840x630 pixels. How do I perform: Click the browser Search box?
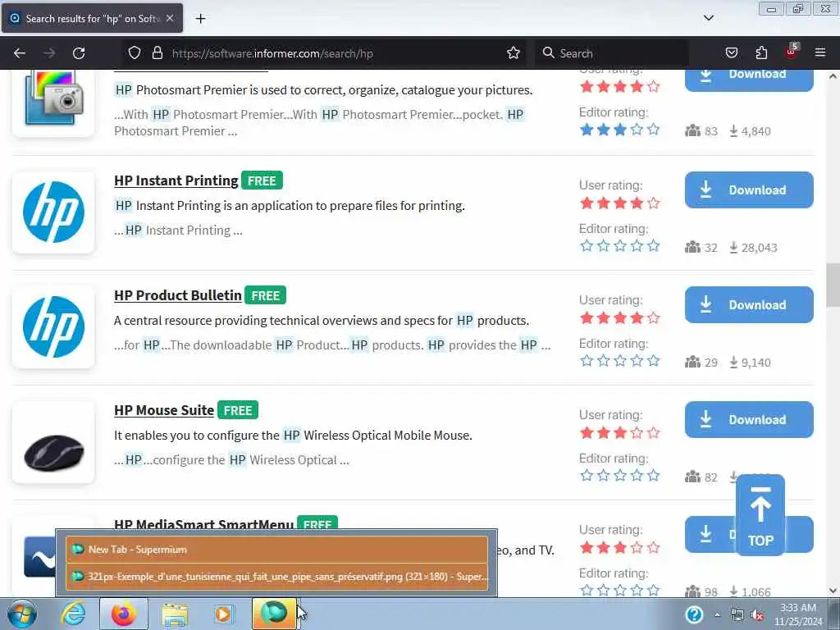point(612,53)
